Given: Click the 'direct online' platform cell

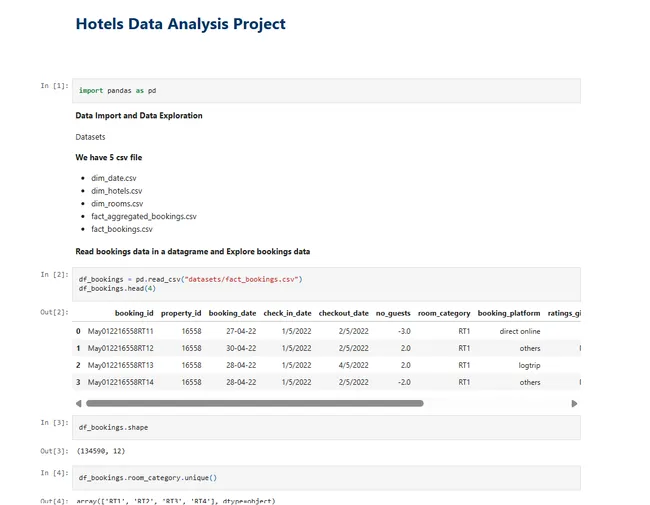Looking at the screenshot, I should (x=520, y=331).
